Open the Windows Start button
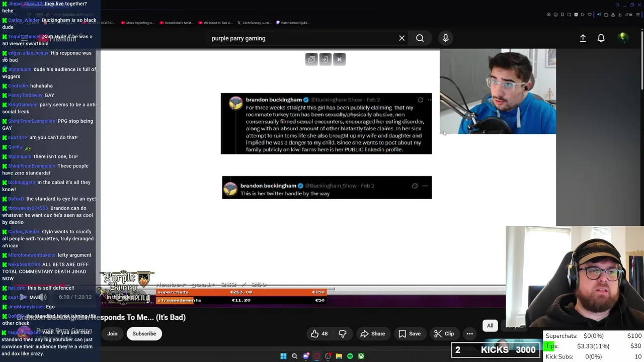The width and height of the screenshot is (644, 362). tap(283, 356)
